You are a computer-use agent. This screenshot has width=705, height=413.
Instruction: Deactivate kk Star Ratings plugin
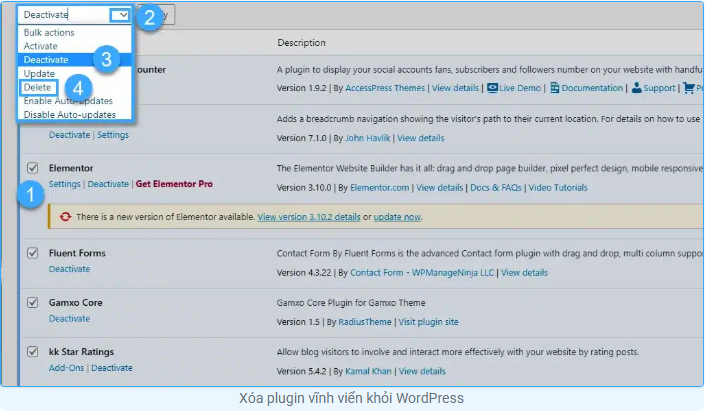(x=112, y=368)
